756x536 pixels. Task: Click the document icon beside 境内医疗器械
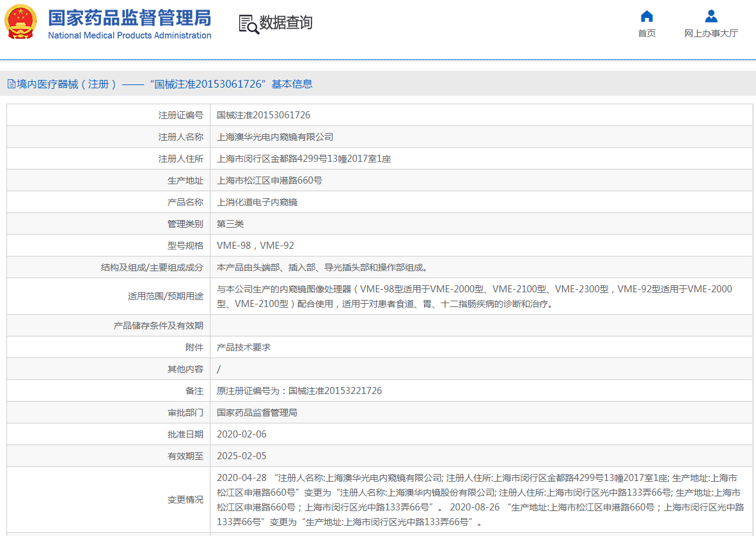point(11,84)
